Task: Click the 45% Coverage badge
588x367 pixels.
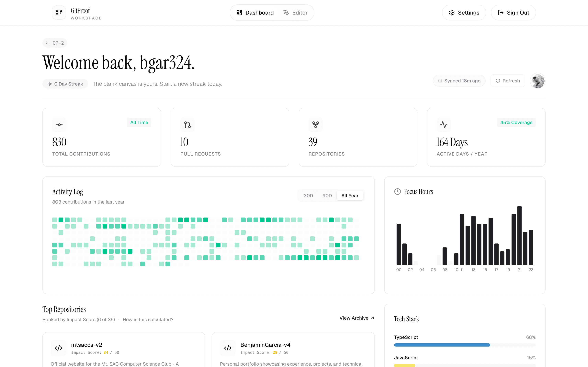Action: click(x=516, y=122)
